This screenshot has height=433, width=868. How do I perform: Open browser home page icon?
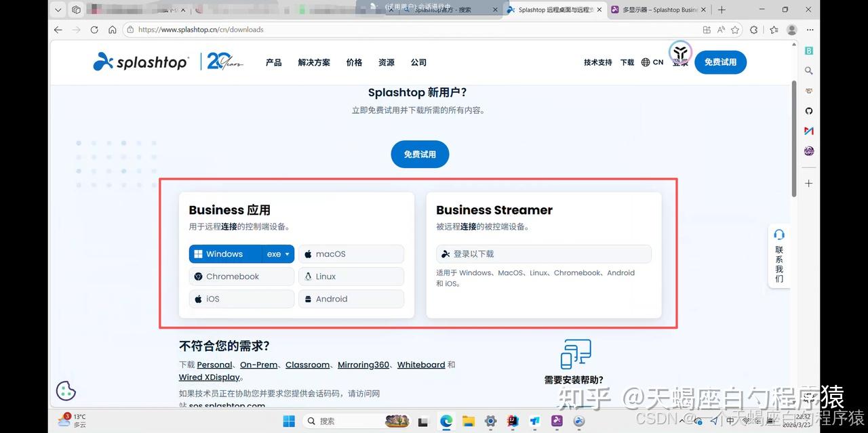point(112,30)
